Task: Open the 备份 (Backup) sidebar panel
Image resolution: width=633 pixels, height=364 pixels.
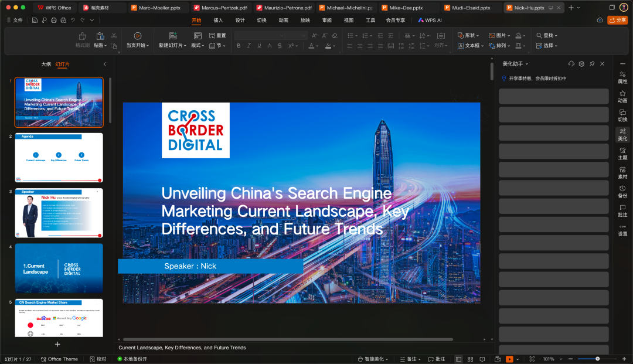Action: pos(622,192)
